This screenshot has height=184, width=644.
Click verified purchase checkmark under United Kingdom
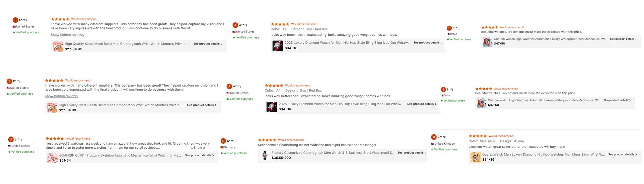point(432,149)
